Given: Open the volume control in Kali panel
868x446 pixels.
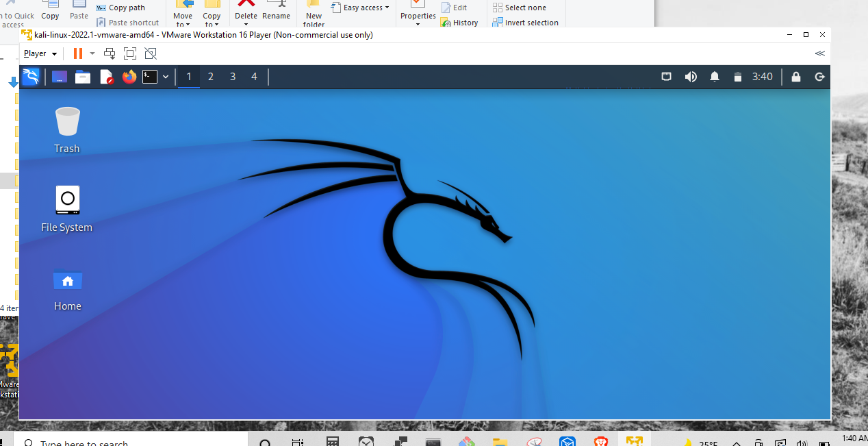Looking at the screenshot, I should click(x=691, y=77).
